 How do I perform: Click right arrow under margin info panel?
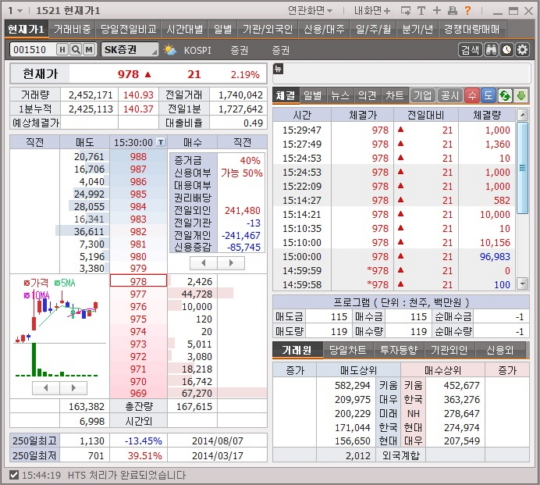click(231, 263)
